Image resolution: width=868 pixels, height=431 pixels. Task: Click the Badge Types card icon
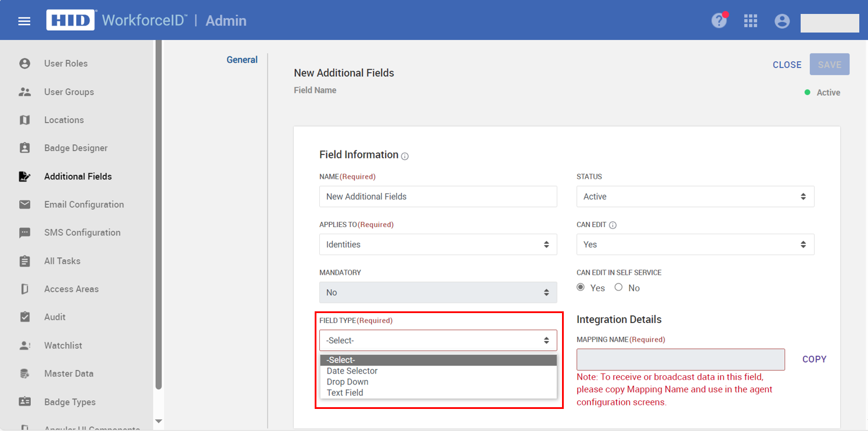tap(24, 402)
